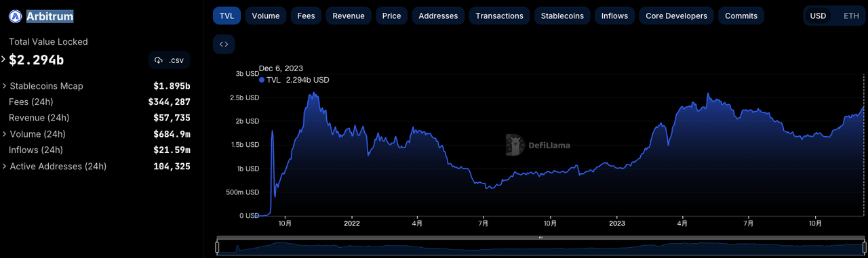Screen dimensions: 868x258
Task: Select the Arbitrum title text
Action: [x=50, y=16]
